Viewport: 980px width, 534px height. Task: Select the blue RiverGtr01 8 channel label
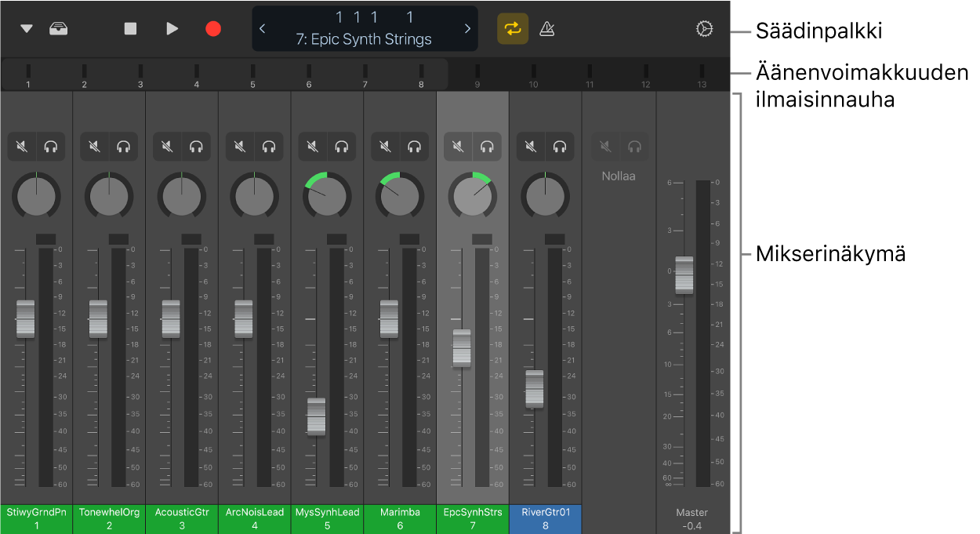click(x=545, y=518)
